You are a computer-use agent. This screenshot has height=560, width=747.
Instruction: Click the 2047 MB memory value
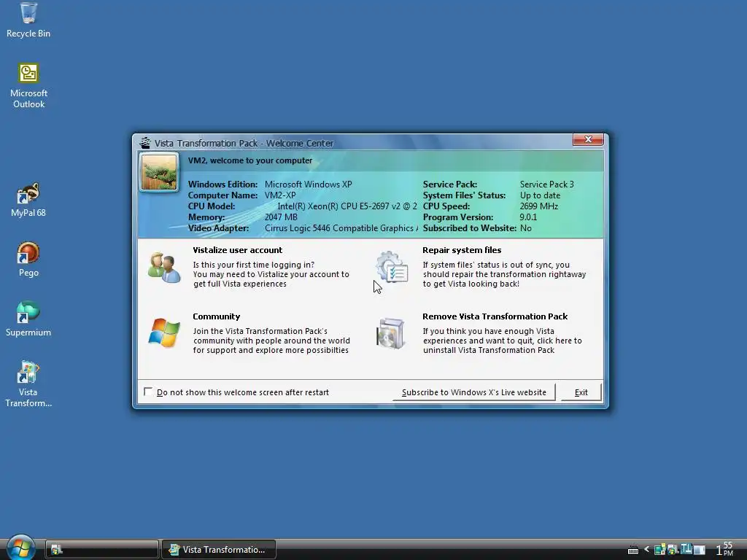[x=281, y=217]
